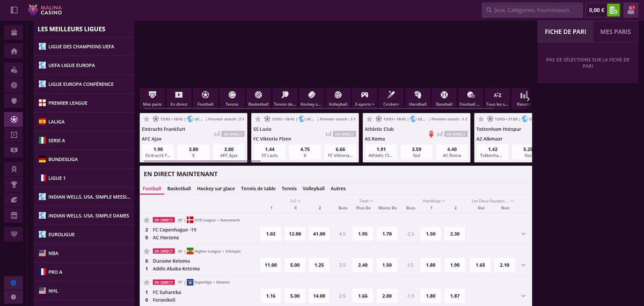Open the trophy icon in left sidebar
The height and width of the screenshot is (306, 644).
point(14,184)
